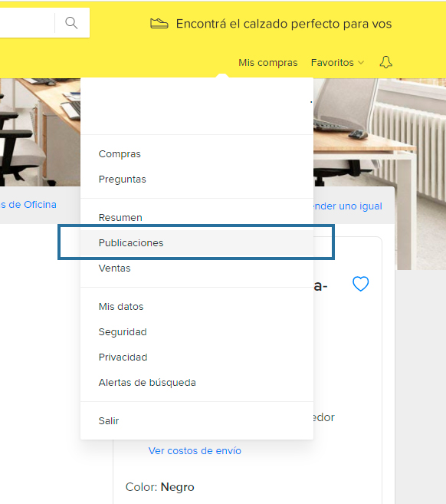This screenshot has width=446, height=504.
Task: Open the notifications bell icon
Action: (385, 62)
